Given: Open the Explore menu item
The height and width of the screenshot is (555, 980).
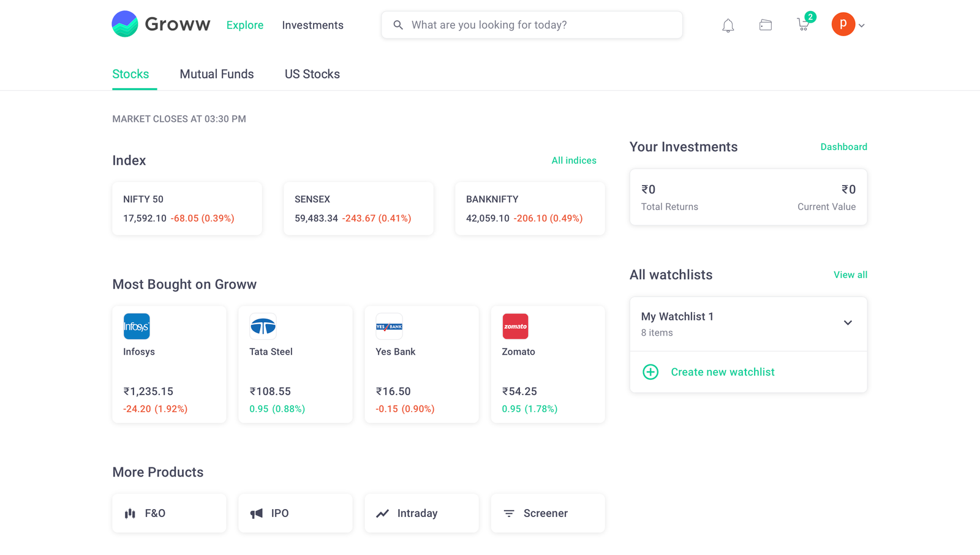Looking at the screenshot, I should (x=245, y=25).
